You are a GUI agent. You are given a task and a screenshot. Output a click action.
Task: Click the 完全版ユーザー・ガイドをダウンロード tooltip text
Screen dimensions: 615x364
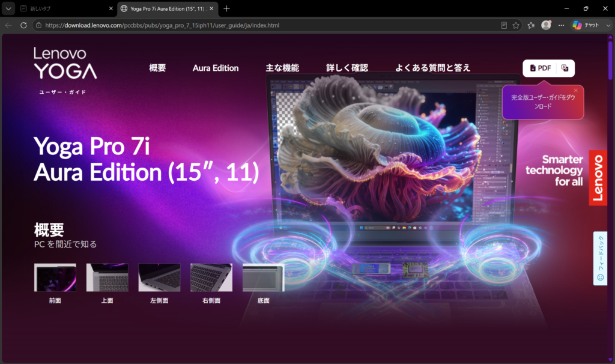(x=543, y=102)
